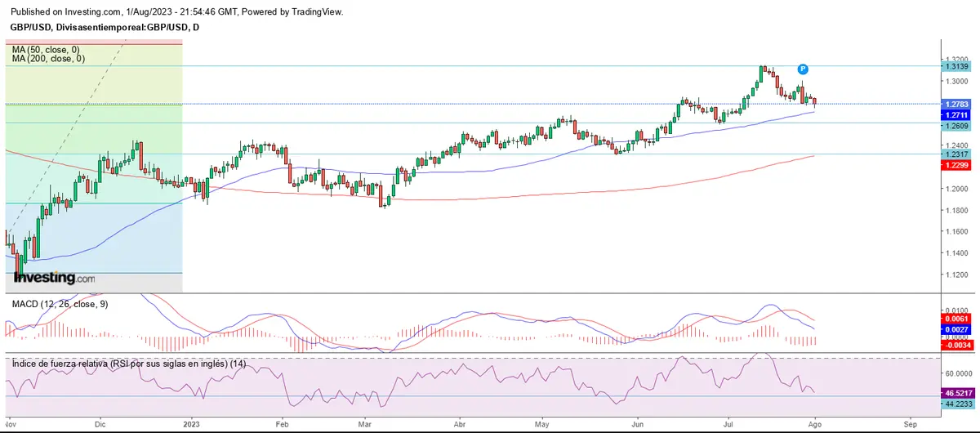This screenshot has height=433, width=980.
Task: Select the Jul label on the time axis
Action: 727,425
